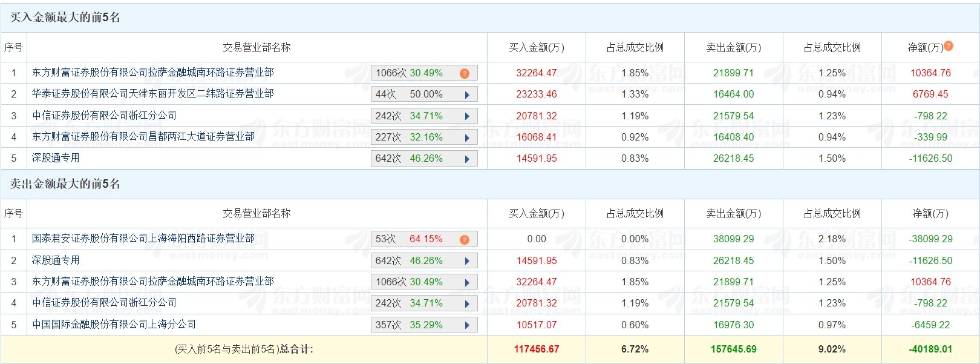
Task: Open 东方财富拉萨金融城南环路 link in 买入 table
Action: point(153,73)
